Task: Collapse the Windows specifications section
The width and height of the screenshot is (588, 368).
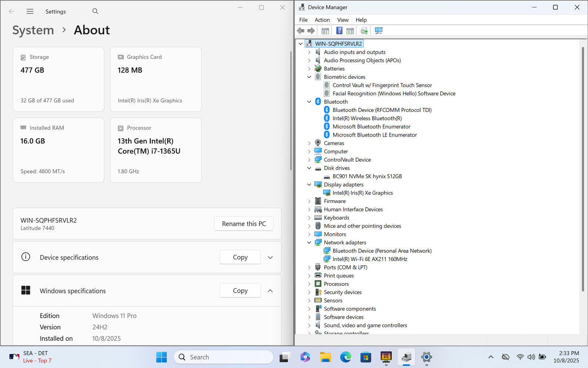Action: point(270,291)
